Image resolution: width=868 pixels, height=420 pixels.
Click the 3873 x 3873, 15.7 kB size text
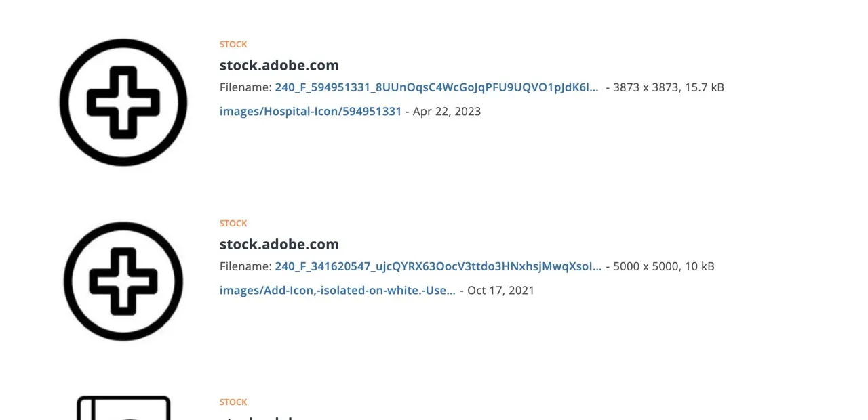669,87
